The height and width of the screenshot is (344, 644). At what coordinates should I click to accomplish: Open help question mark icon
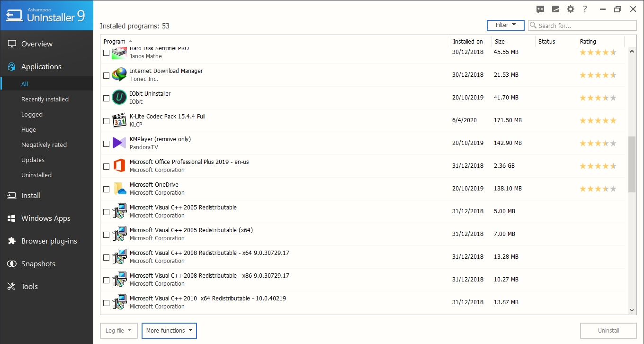[x=585, y=9]
